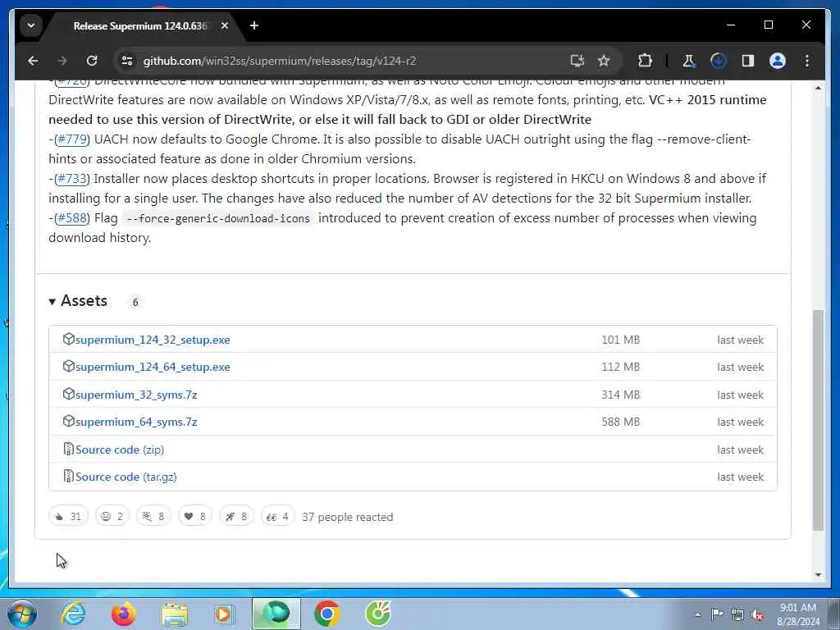This screenshot has height=630, width=840.
Task: Toggle the side panel icon
Action: pyautogui.click(x=748, y=61)
